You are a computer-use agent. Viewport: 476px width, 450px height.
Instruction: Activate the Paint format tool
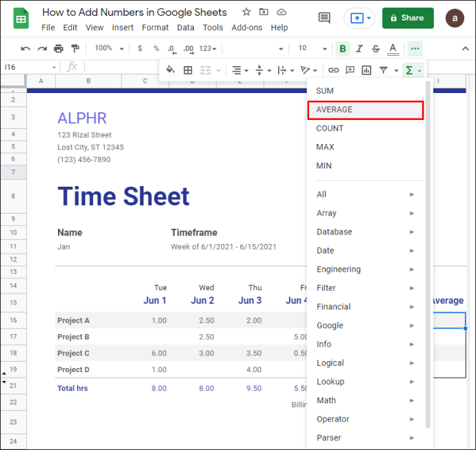(75, 48)
